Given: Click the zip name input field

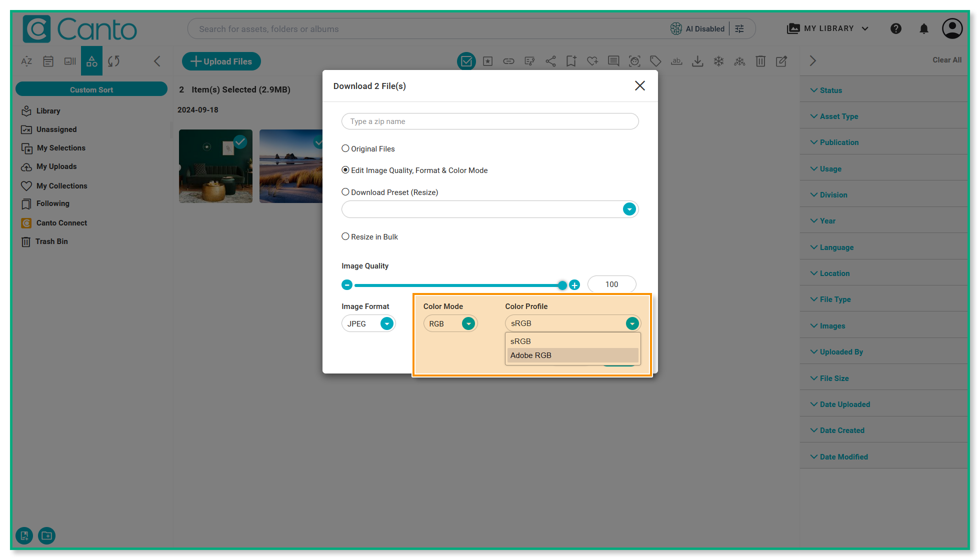Looking at the screenshot, I should pos(489,121).
